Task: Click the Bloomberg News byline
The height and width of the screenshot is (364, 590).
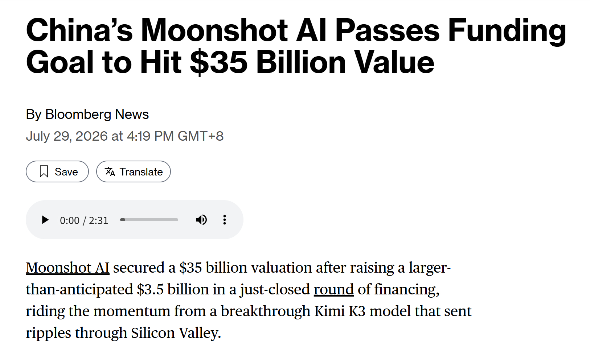Action: [87, 115]
